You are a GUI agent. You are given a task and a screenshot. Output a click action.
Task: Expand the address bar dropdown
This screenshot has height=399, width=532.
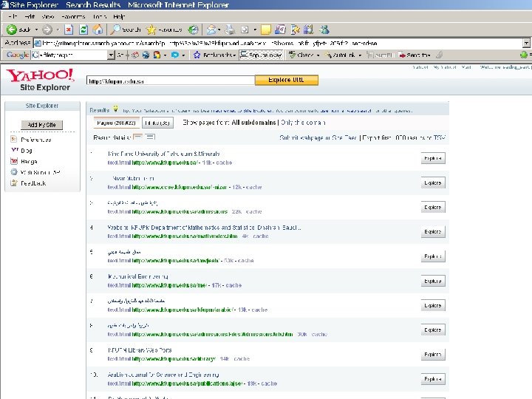click(x=526, y=43)
